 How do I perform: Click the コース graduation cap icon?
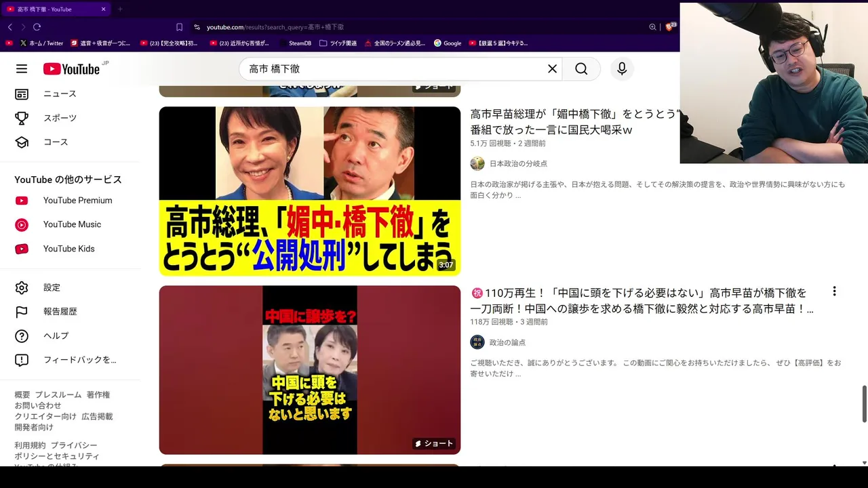tap(22, 142)
